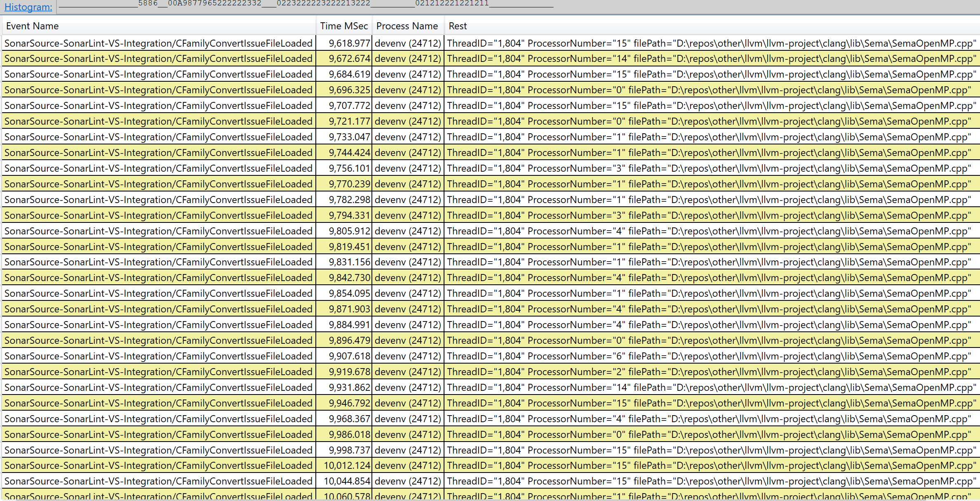Select time cell 9,884.991

pos(349,325)
